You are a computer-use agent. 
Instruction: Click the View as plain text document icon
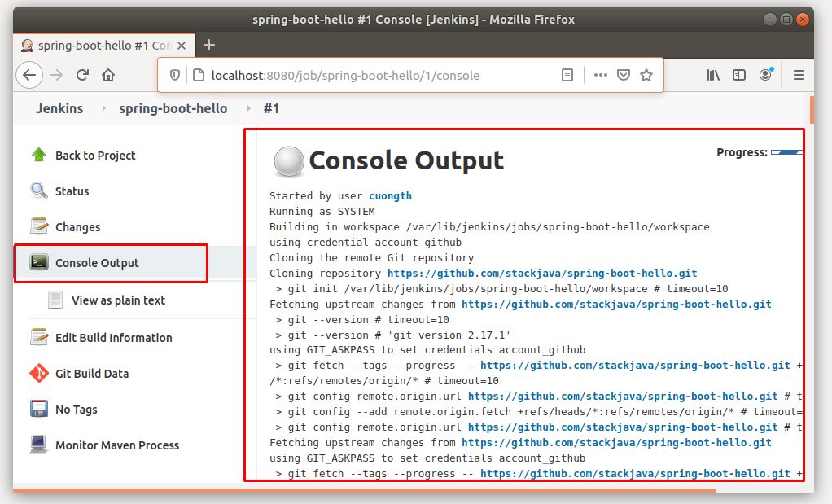pyautogui.click(x=55, y=300)
